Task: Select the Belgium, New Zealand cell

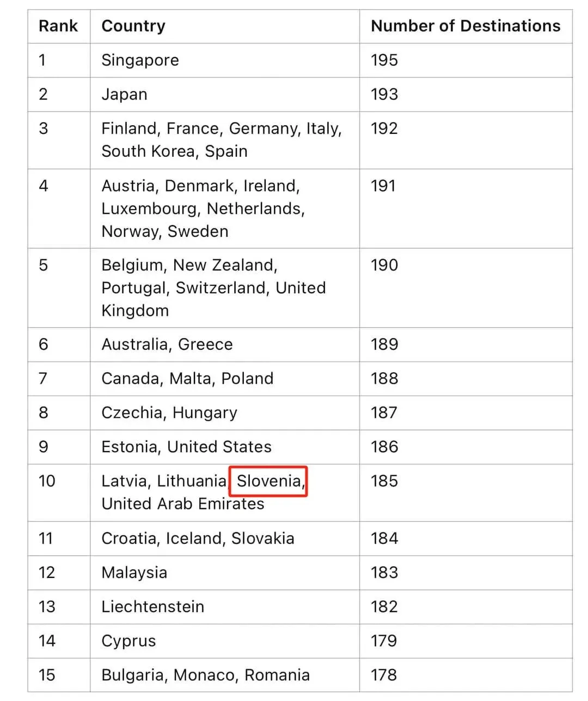Action: tap(224, 288)
